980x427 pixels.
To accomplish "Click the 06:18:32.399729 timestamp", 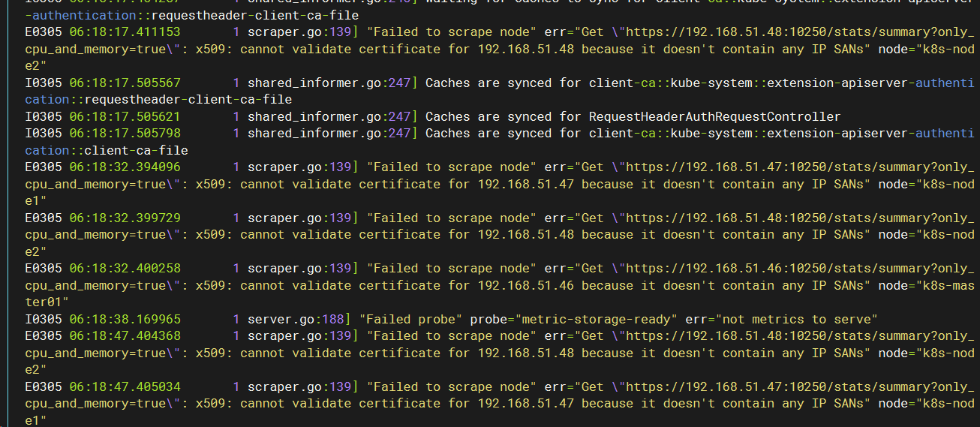I will tap(125, 218).
